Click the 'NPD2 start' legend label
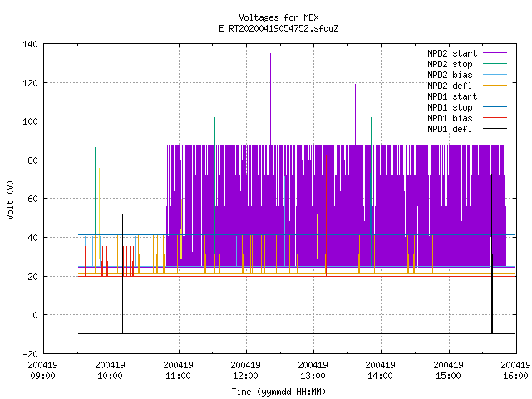The height and width of the screenshot is (399, 532). pyautogui.click(x=452, y=53)
